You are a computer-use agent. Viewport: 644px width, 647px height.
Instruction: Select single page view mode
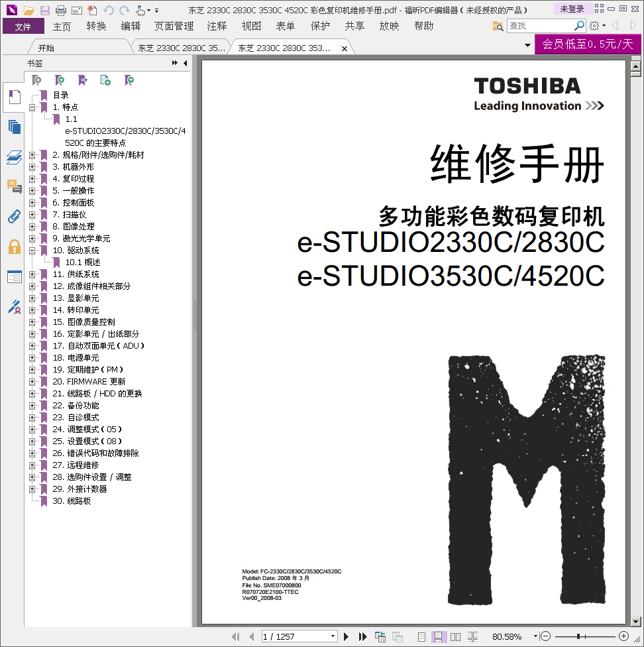[421, 636]
